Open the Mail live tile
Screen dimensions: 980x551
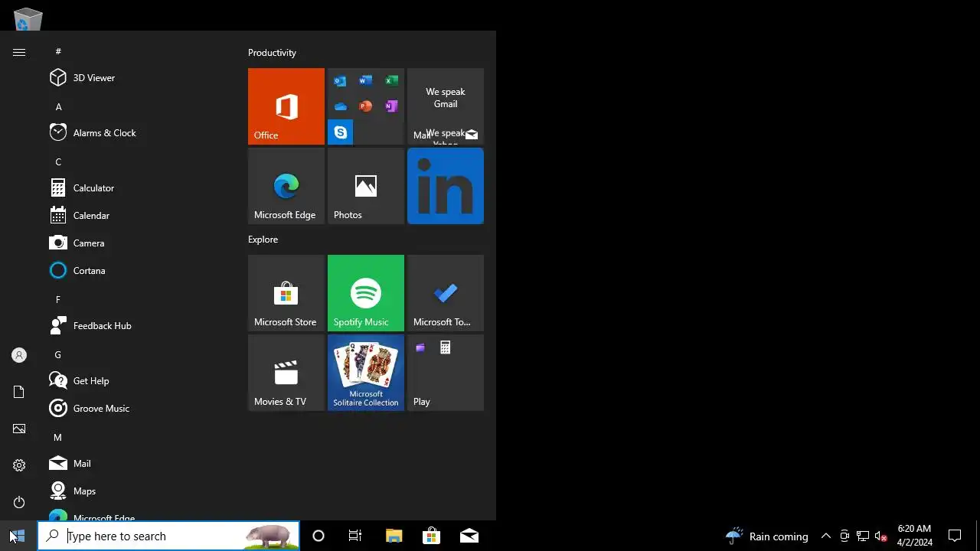(x=446, y=106)
